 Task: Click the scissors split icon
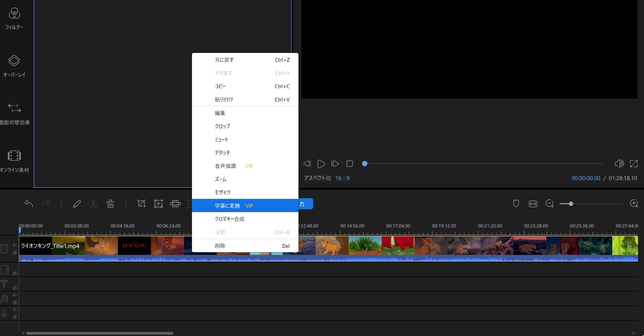click(93, 204)
